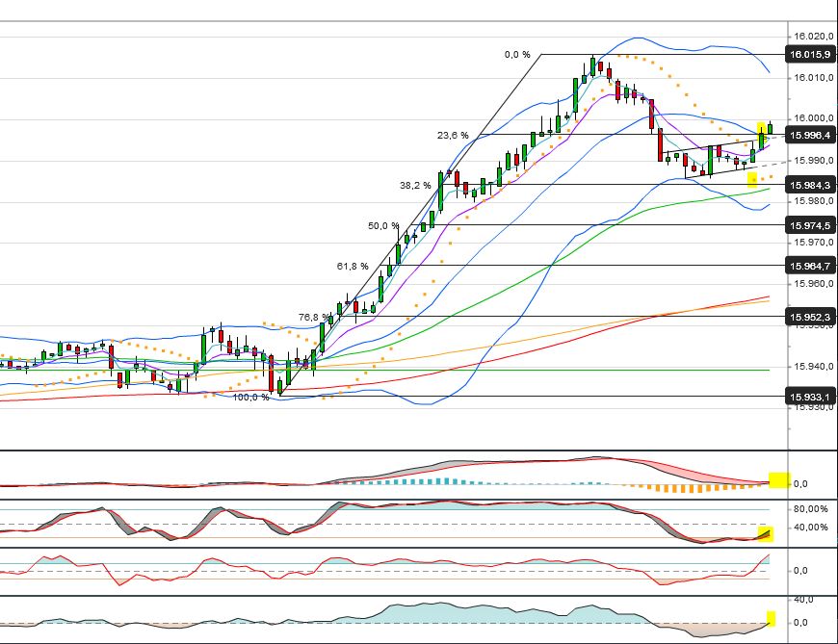Image resolution: width=838 pixels, height=644 pixels.
Task: Click the 15.940,0 axis value
Action: point(813,367)
